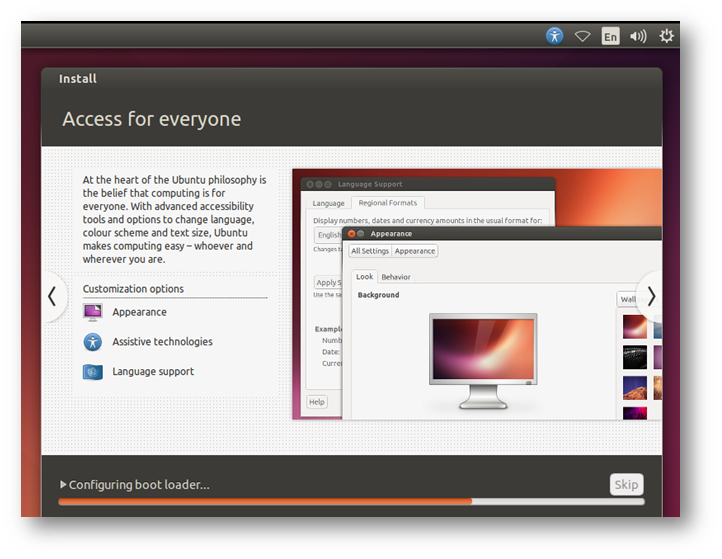Click the Configuring boot loader status text
Image resolution: width=722 pixels, height=559 pixels.
(139, 484)
